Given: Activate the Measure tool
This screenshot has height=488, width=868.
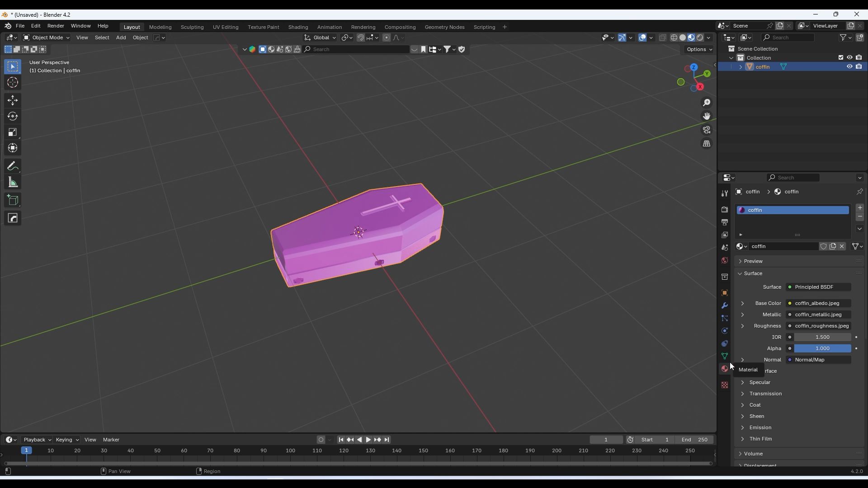Looking at the screenshot, I should tap(13, 183).
